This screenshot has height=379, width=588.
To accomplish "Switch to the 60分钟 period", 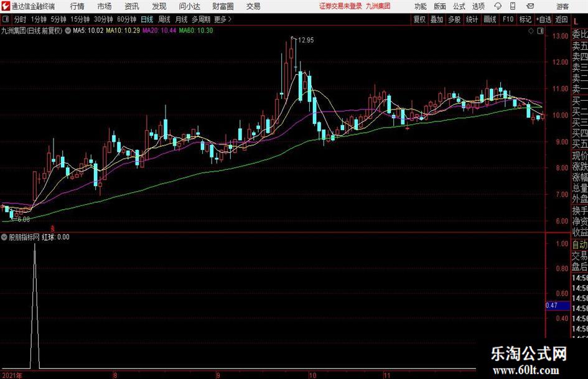I will [127, 19].
